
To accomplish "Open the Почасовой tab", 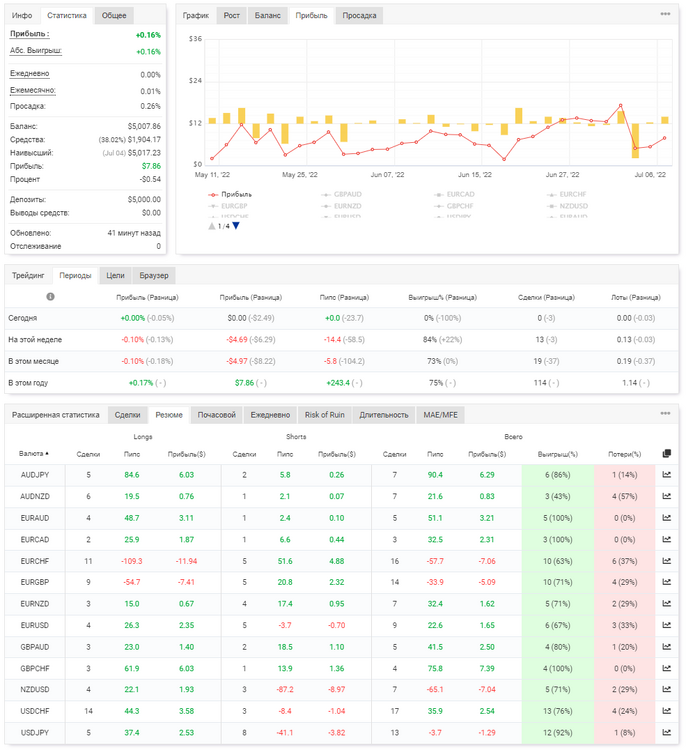I will pyautogui.click(x=217, y=415).
